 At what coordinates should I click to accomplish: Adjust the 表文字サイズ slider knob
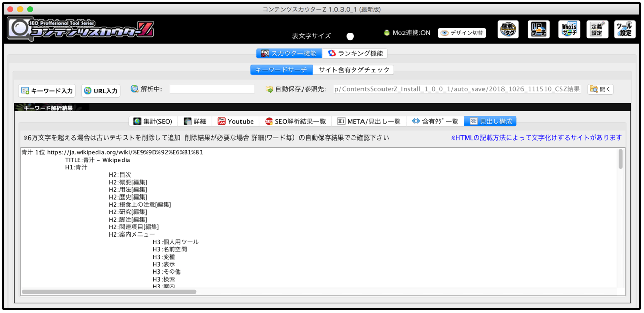(350, 36)
